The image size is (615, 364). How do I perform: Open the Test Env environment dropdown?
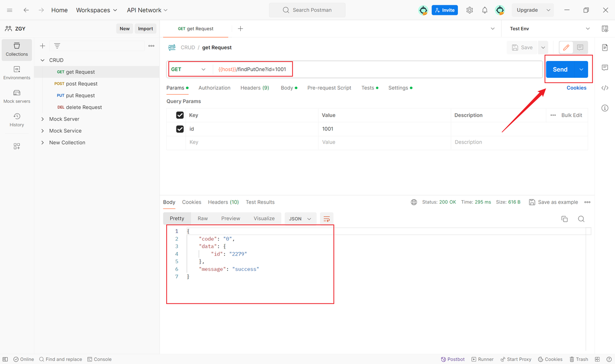coord(550,29)
